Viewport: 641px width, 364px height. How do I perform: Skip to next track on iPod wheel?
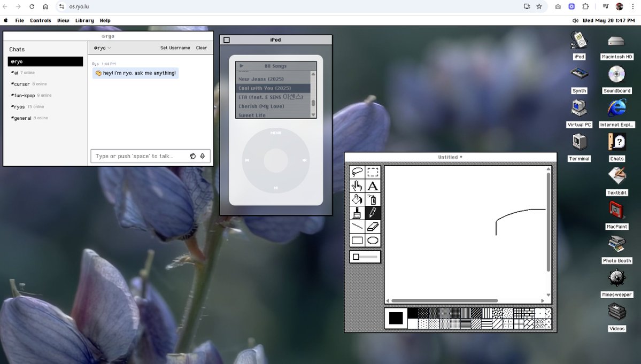(x=305, y=160)
